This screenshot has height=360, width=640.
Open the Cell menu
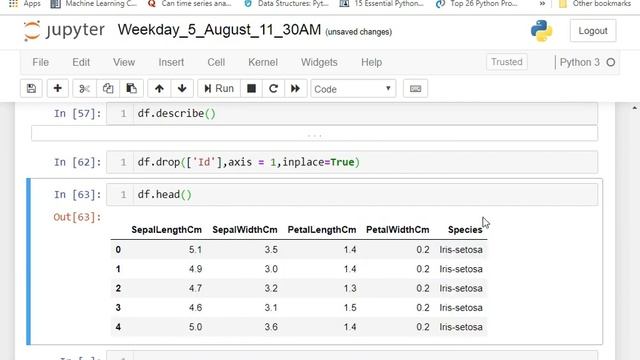(x=216, y=62)
